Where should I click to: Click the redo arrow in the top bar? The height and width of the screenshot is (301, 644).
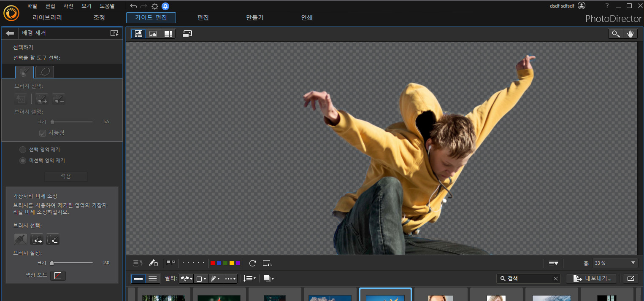click(144, 6)
